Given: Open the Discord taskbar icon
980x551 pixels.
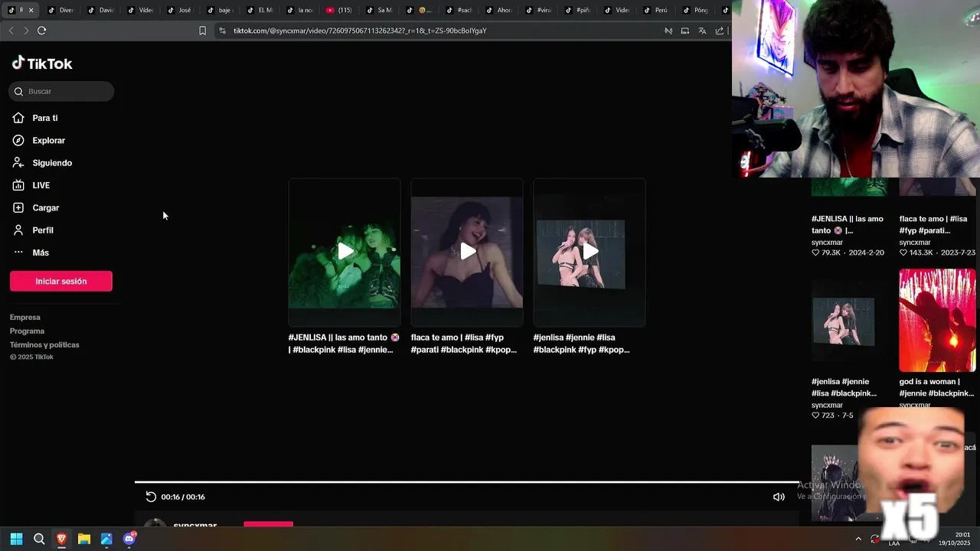Looking at the screenshot, I should click(x=129, y=539).
